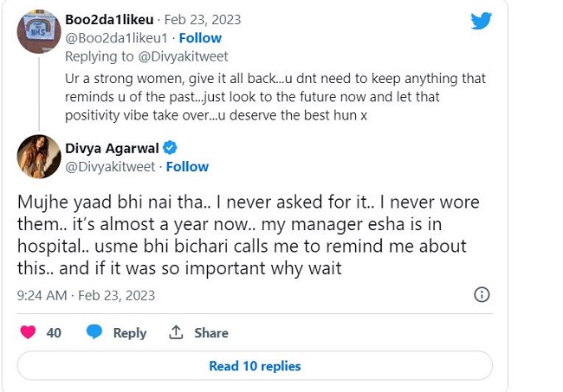563x392 pixels.
Task: Click the 40 likes count
Action: pyautogui.click(x=54, y=333)
